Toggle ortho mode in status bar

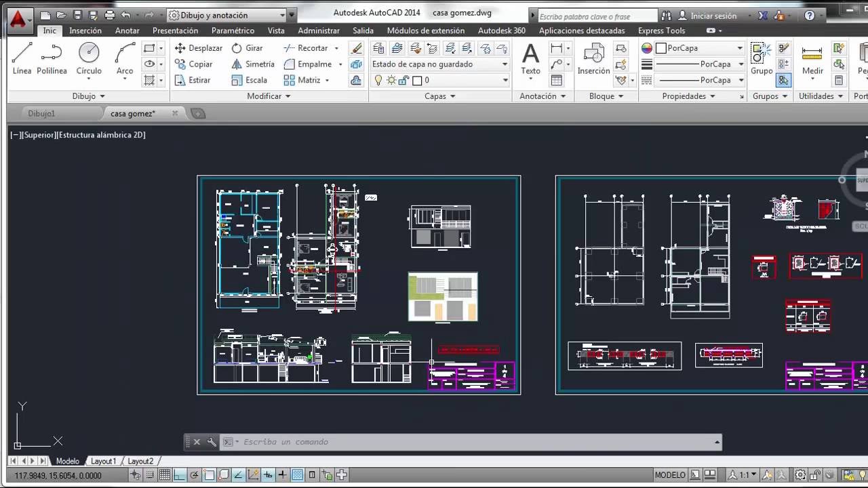tap(180, 475)
